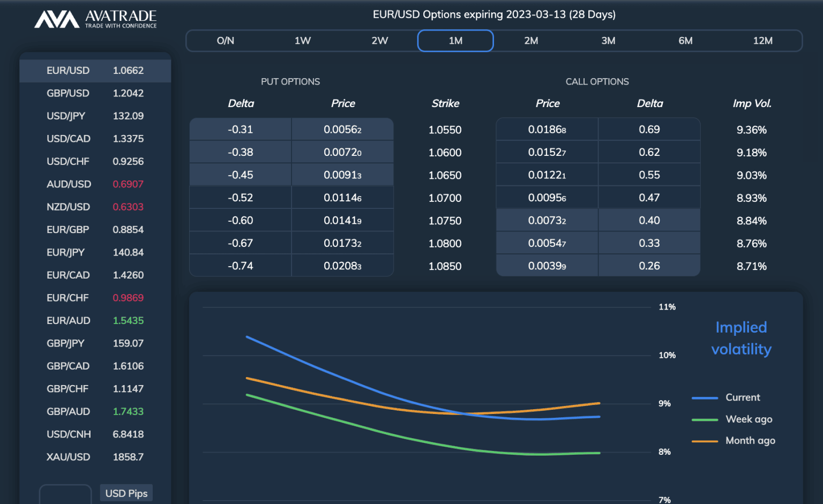Select USD/CHF in the sidebar
Image resolution: width=823 pixels, height=504 pixels.
(x=95, y=161)
